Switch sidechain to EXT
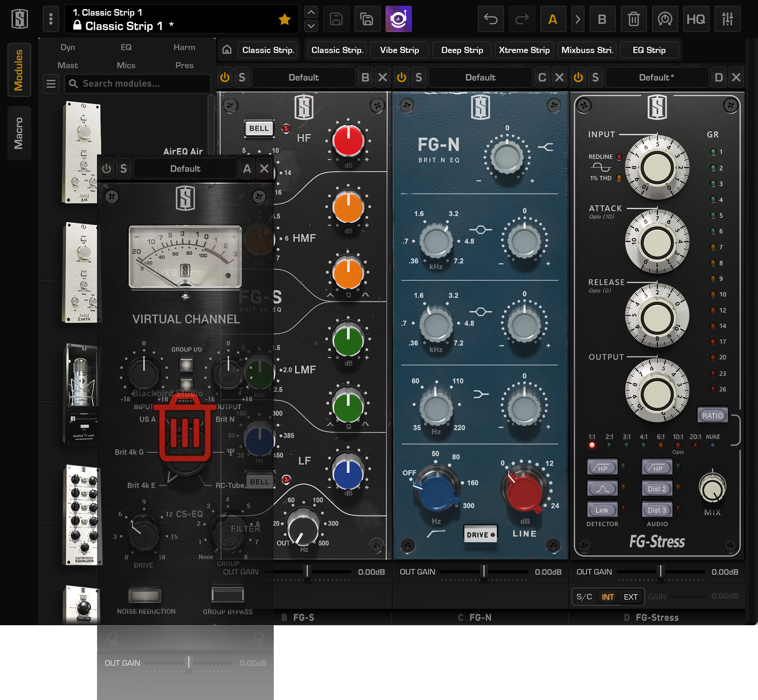 pos(631,597)
